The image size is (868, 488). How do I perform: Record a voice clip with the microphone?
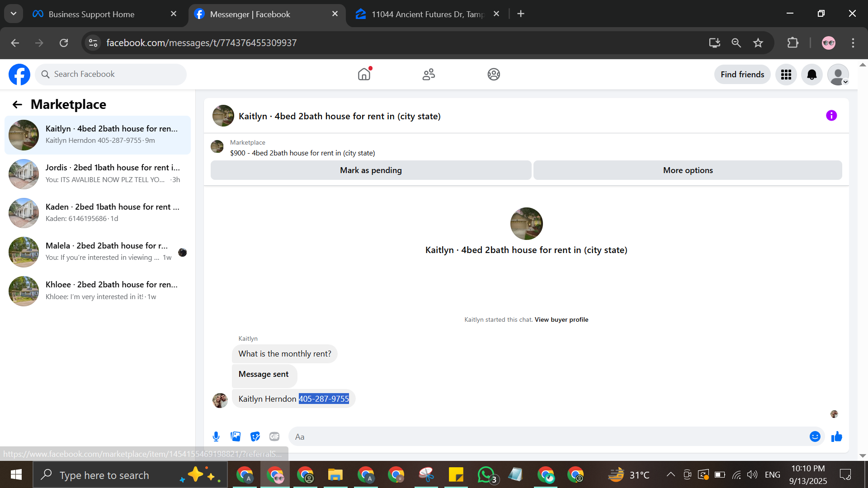pos(216,436)
